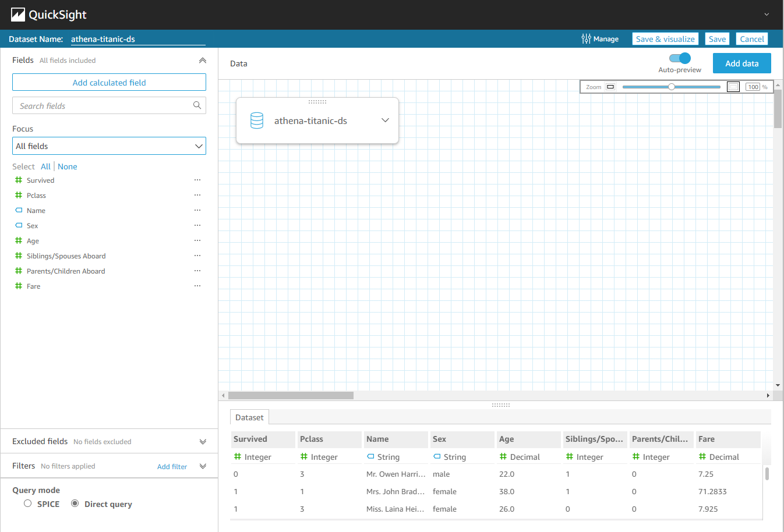Open the options menu for Pclass field
Image resolution: width=784 pixels, height=532 pixels.
pyautogui.click(x=197, y=196)
